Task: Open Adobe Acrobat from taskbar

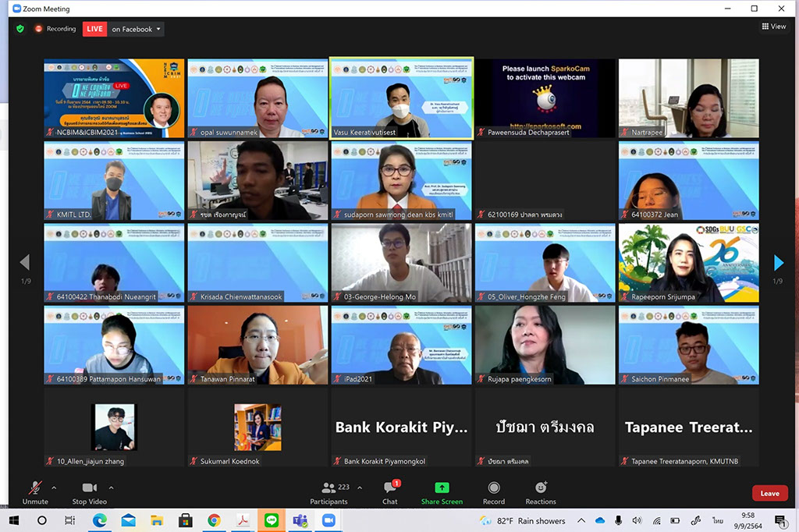Action: click(x=243, y=520)
